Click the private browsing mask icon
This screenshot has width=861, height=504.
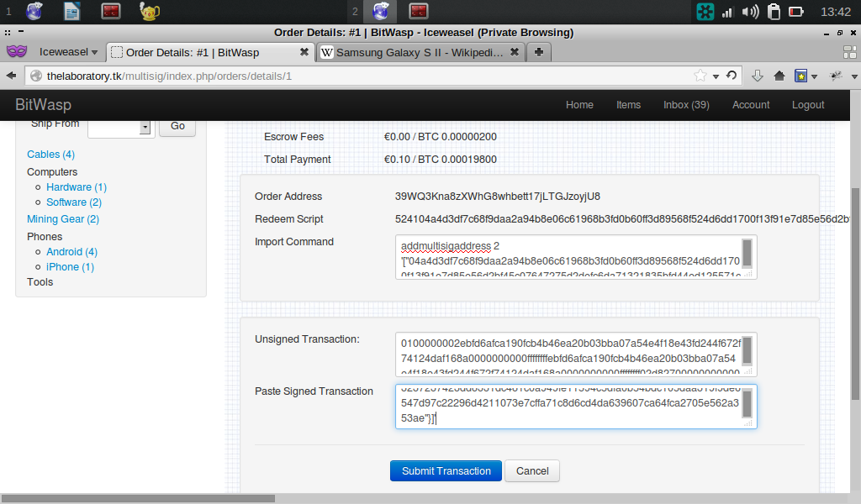point(17,51)
